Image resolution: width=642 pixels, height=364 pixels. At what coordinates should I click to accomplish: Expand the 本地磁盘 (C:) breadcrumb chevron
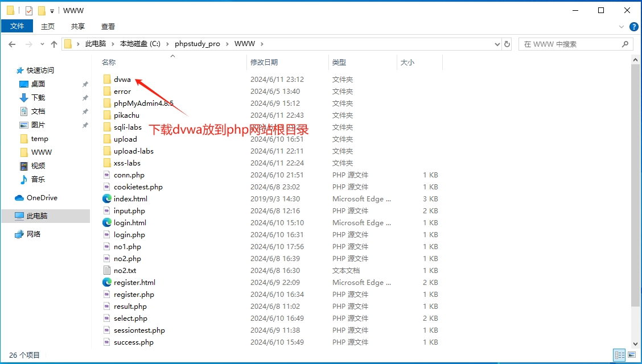pyautogui.click(x=167, y=44)
